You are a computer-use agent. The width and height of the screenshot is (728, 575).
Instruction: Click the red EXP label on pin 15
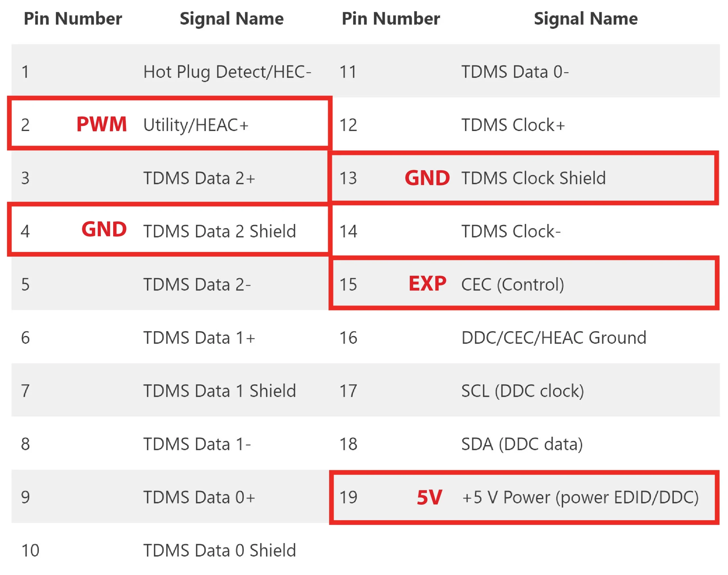[x=427, y=283]
